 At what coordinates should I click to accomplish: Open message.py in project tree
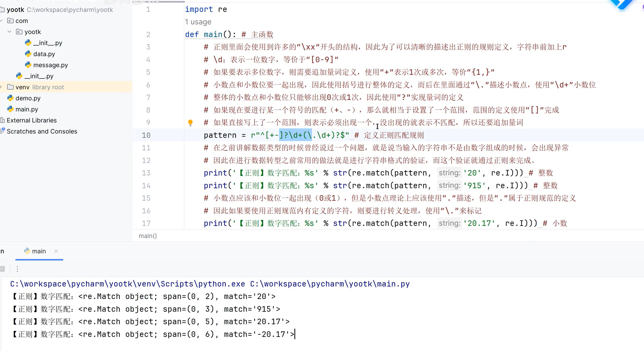50,65
